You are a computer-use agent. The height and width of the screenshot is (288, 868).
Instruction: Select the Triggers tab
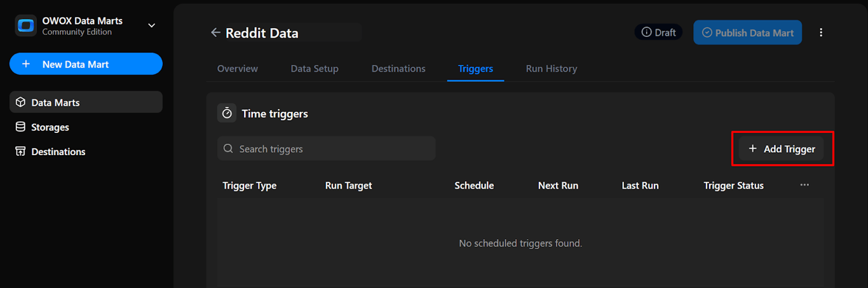pyautogui.click(x=475, y=69)
